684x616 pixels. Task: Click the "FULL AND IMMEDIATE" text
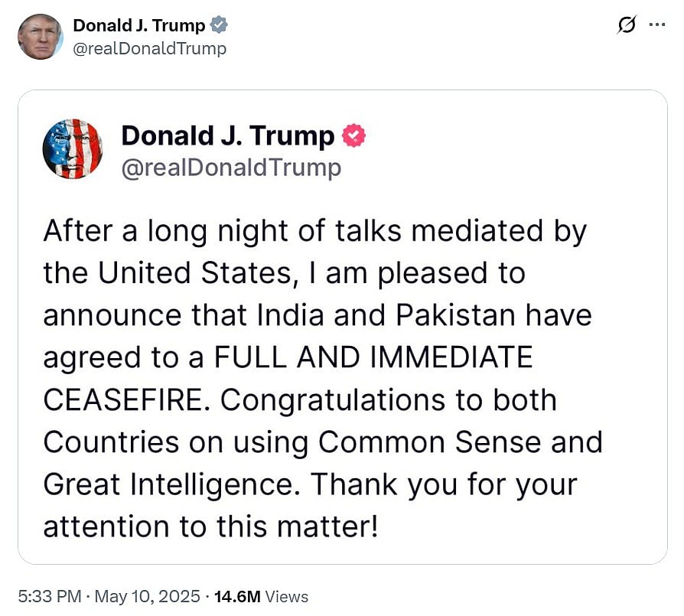(373, 357)
